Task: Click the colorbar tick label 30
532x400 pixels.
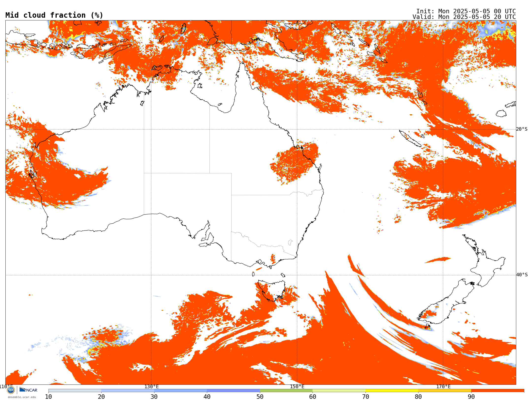Action: (154, 397)
